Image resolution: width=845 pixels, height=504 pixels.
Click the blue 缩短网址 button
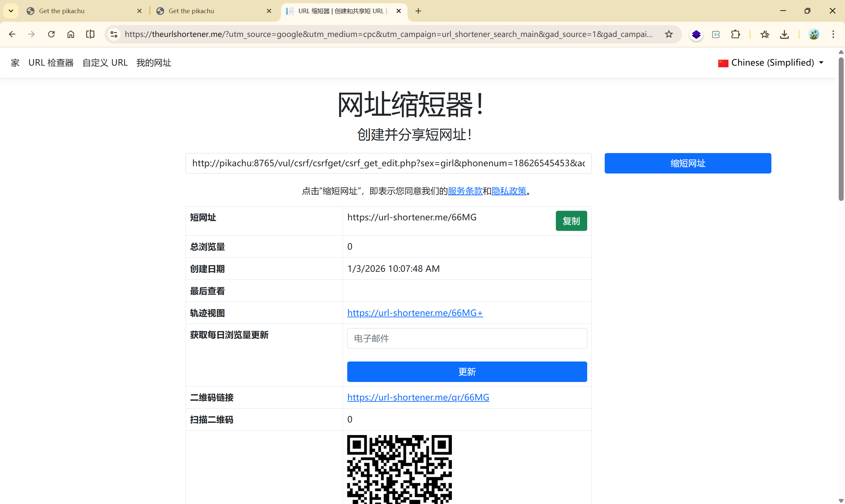point(687,163)
